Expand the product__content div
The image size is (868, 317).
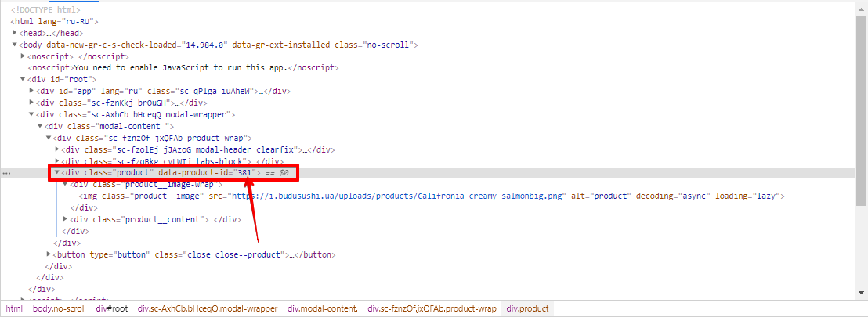[67, 220]
